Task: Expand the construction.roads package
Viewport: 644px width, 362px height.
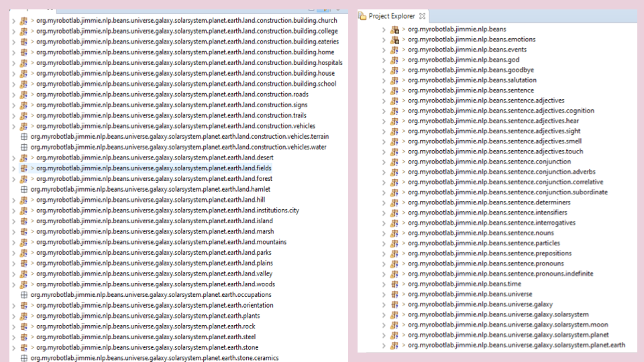Action: pos(13,95)
